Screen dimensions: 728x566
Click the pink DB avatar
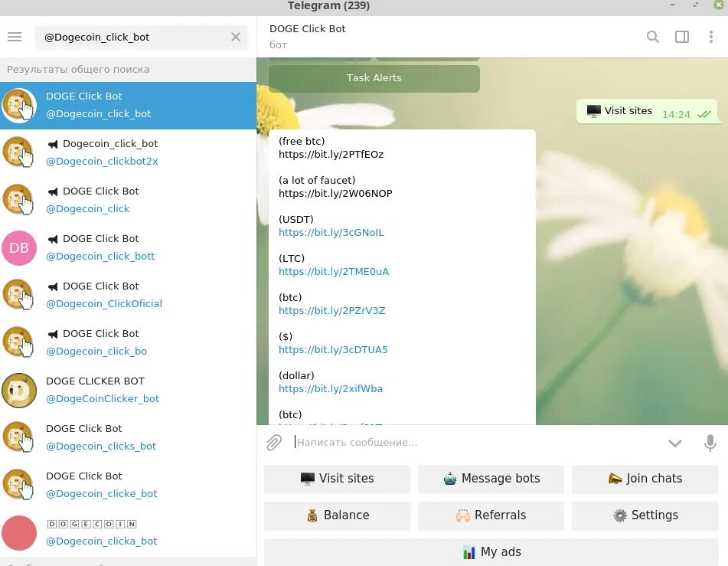click(x=19, y=247)
